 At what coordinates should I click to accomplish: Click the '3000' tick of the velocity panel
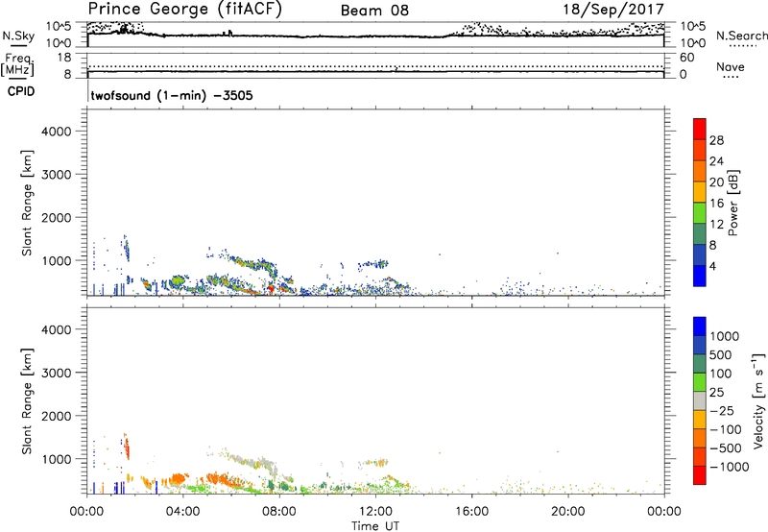(57, 373)
